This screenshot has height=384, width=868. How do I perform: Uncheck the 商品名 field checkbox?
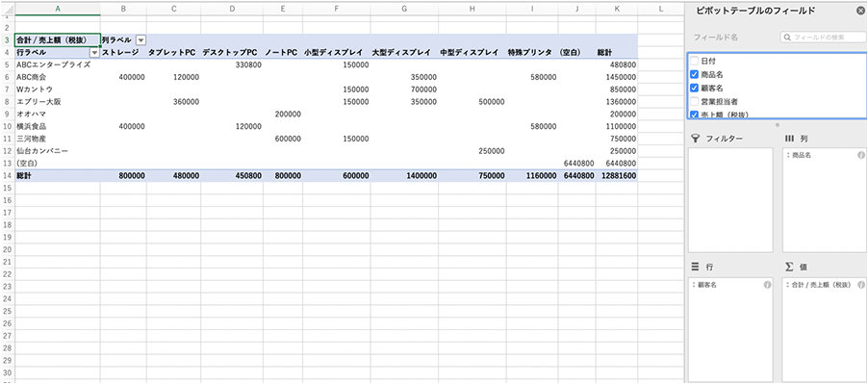pos(694,74)
